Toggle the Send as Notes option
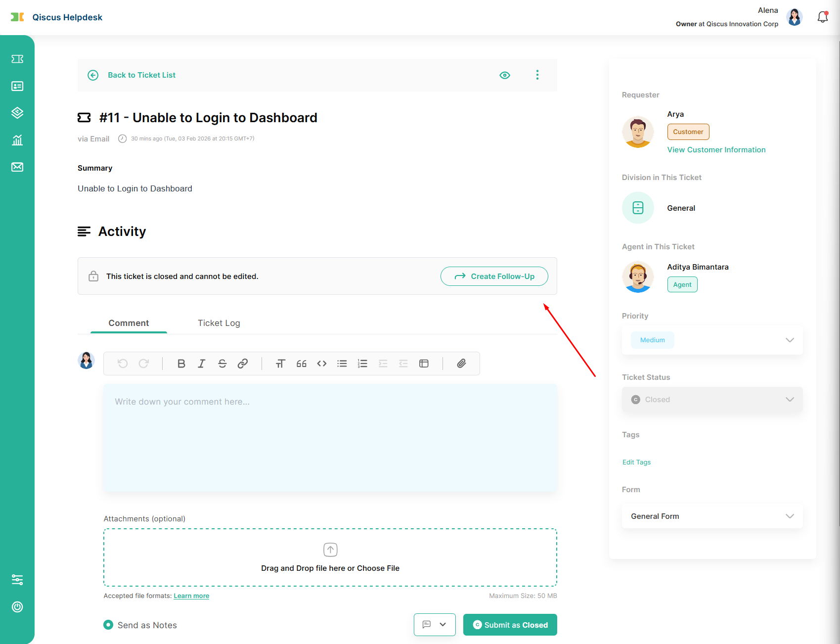This screenshot has width=840, height=644. pos(108,625)
